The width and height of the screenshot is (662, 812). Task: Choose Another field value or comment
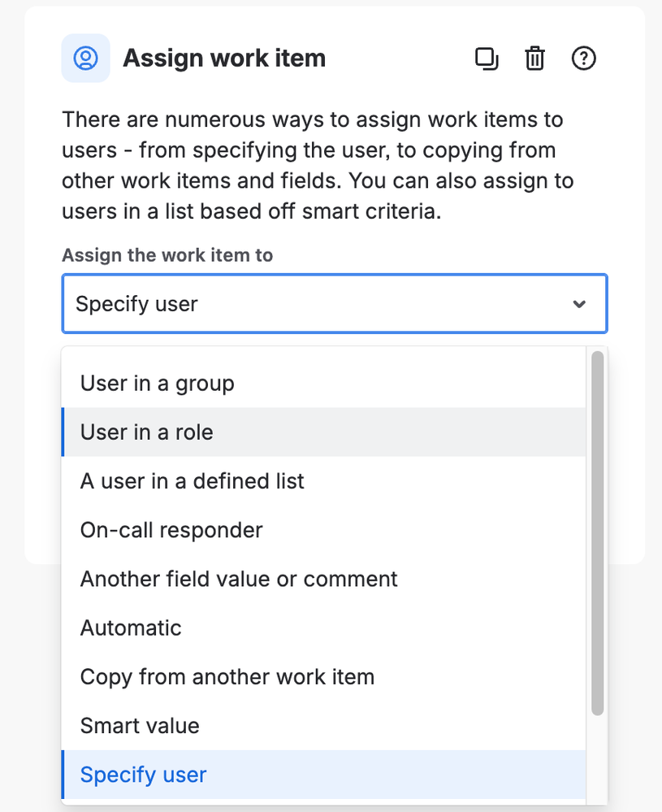(x=239, y=580)
